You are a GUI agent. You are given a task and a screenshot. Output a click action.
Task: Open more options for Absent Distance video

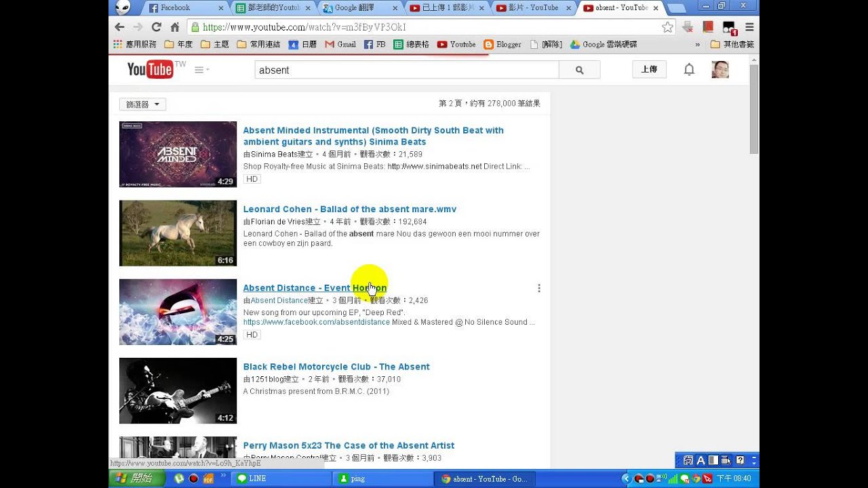click(539, 288)
